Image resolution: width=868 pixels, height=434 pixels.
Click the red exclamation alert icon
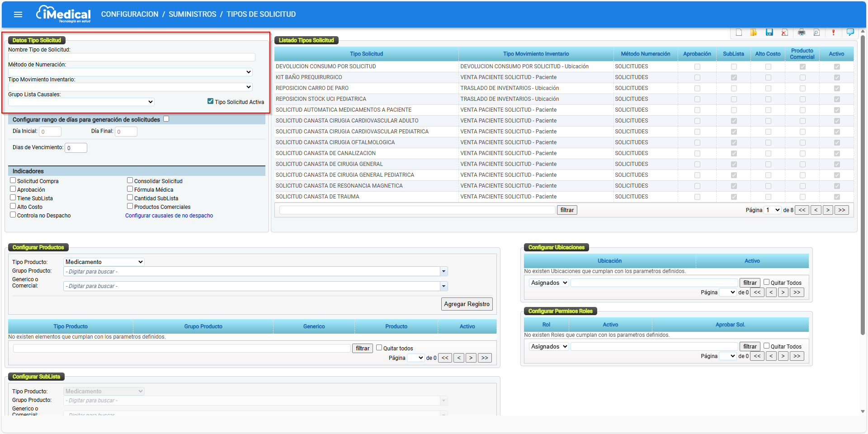point(833,32)
